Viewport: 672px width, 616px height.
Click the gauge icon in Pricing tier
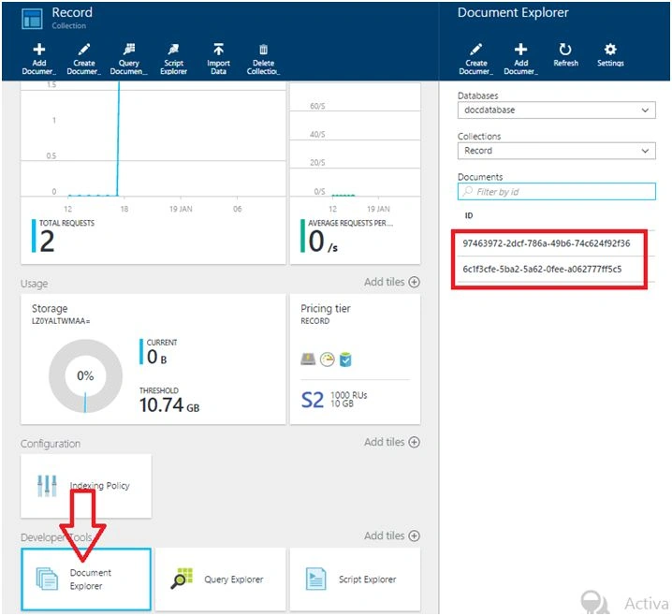click(327, 359)
